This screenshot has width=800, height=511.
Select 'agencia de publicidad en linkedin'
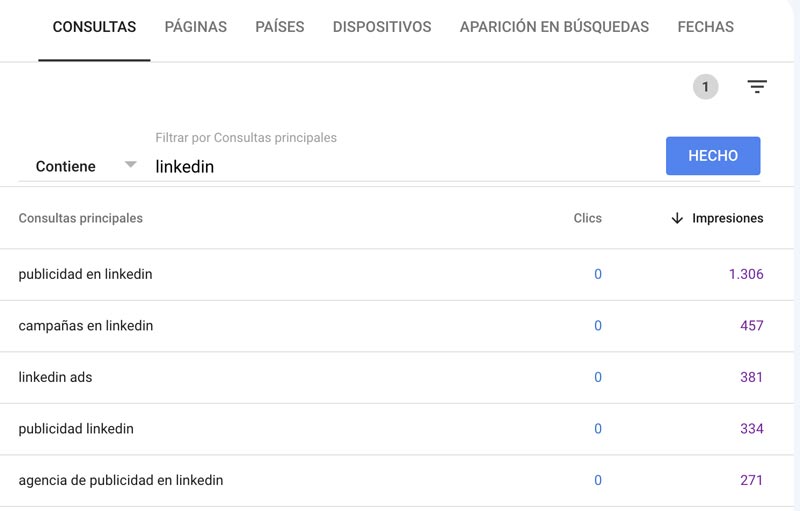(x=121, y=480)
